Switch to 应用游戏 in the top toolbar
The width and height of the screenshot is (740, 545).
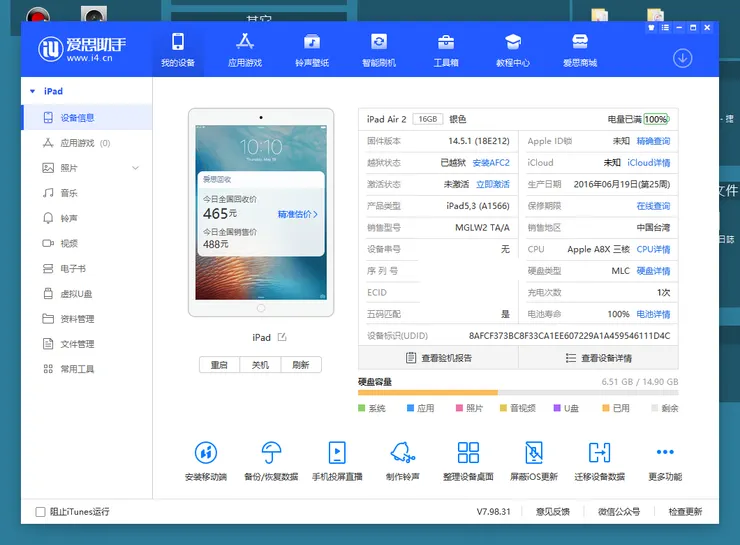tap(244, 50)
